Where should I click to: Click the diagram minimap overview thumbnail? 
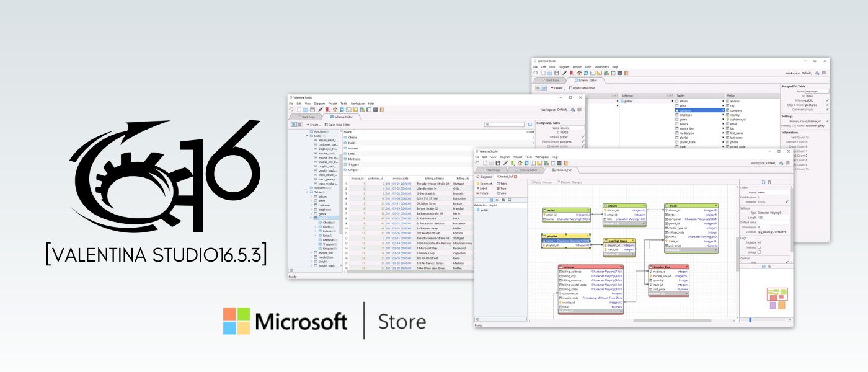point(776,298)
